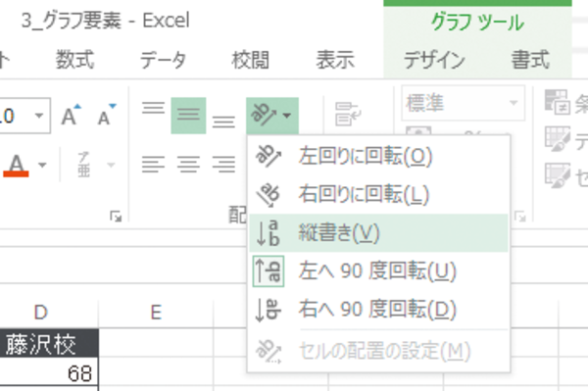
Task: Click the decrease font size icon
Action: coord(107,115)
